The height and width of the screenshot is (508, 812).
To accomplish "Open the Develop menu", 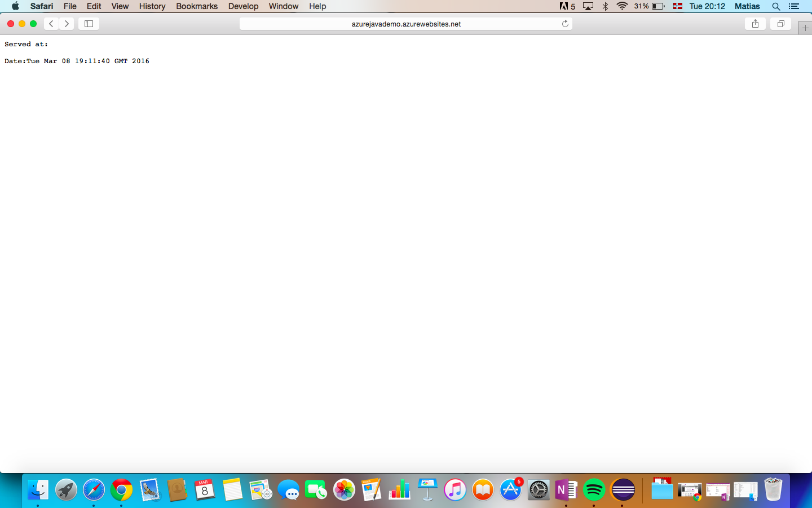I will tap(243, 6).
